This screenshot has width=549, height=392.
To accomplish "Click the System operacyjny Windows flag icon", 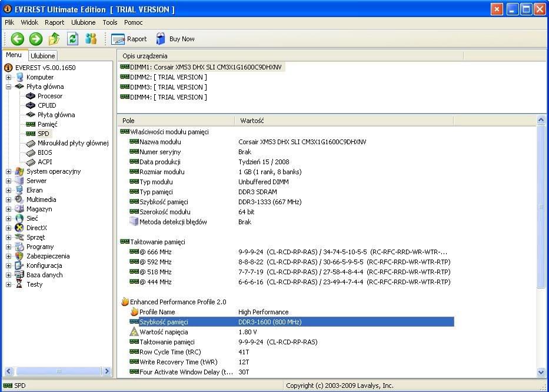I will click(x=19, y=171).
